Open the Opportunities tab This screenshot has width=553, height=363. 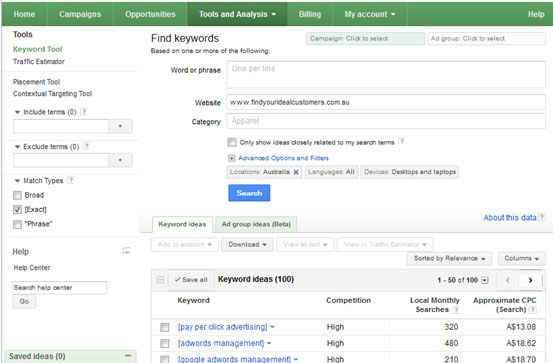tap(150, 14)
